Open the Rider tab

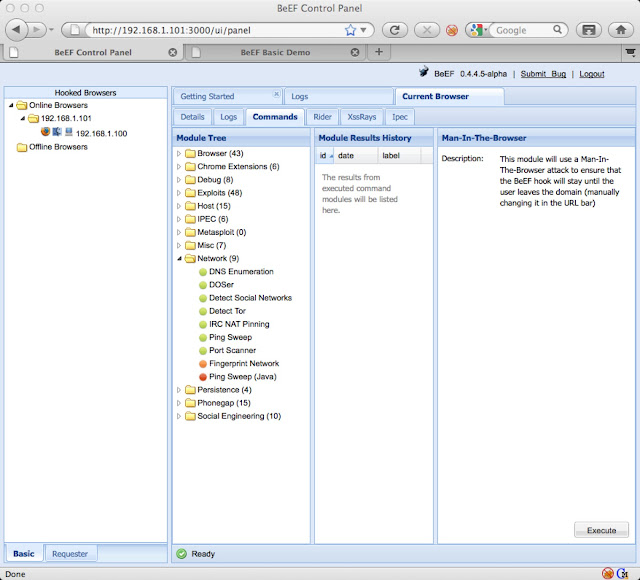click(x=322, y=117)
